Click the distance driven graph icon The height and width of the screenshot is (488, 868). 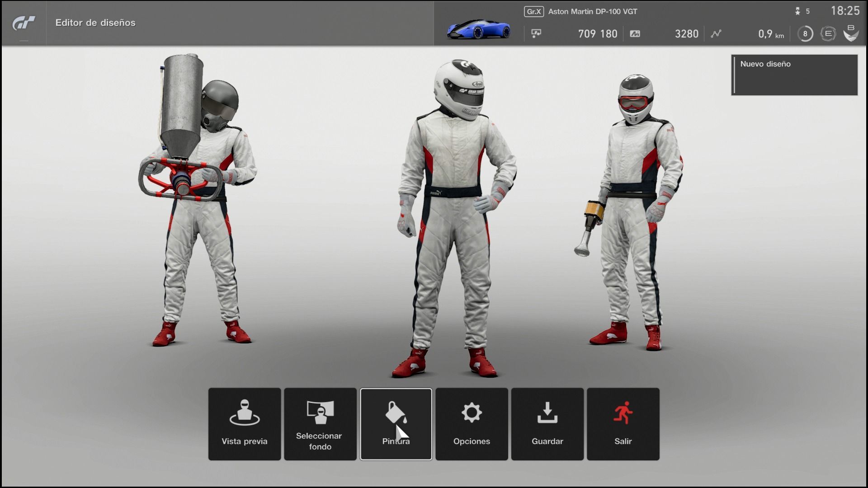click(716, 33)
